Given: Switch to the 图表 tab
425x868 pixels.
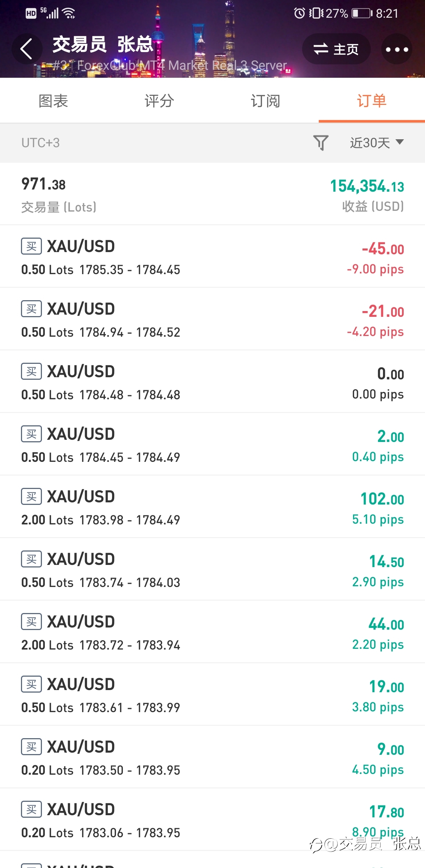Looking at the screenshot, I should [x=53, y=101].
